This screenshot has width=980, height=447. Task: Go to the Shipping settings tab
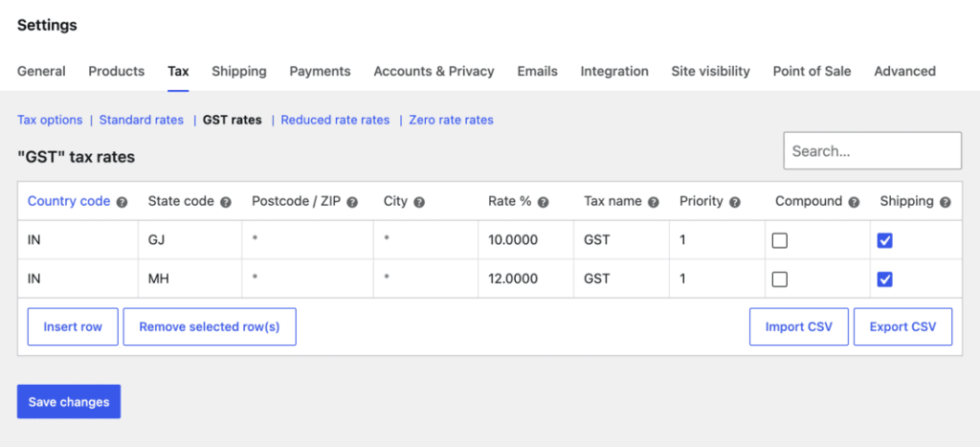[238, 71]
